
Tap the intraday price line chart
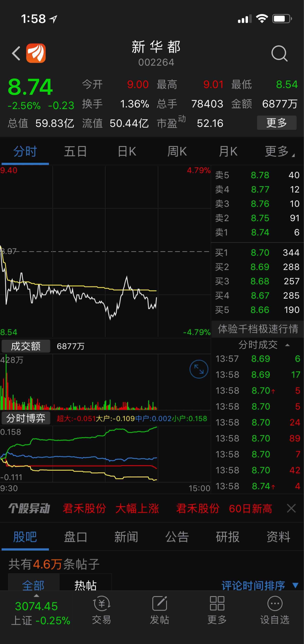tap(105, 251)
